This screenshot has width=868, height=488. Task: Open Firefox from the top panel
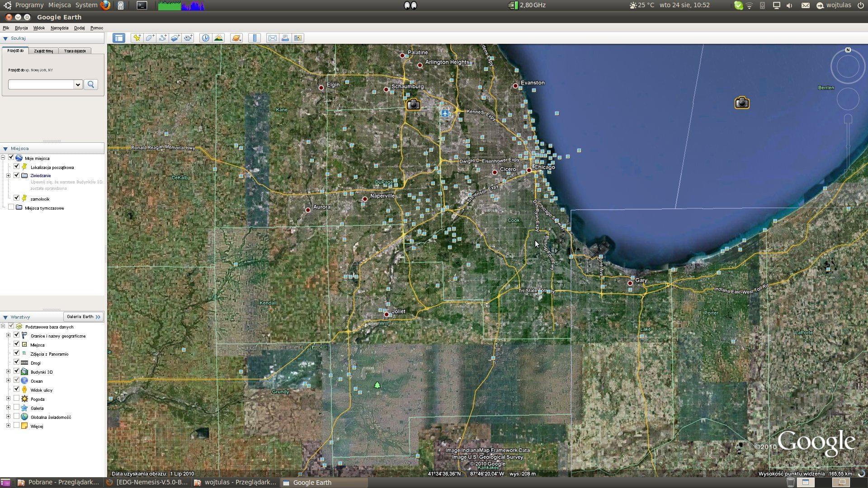[x=105, y=5]
